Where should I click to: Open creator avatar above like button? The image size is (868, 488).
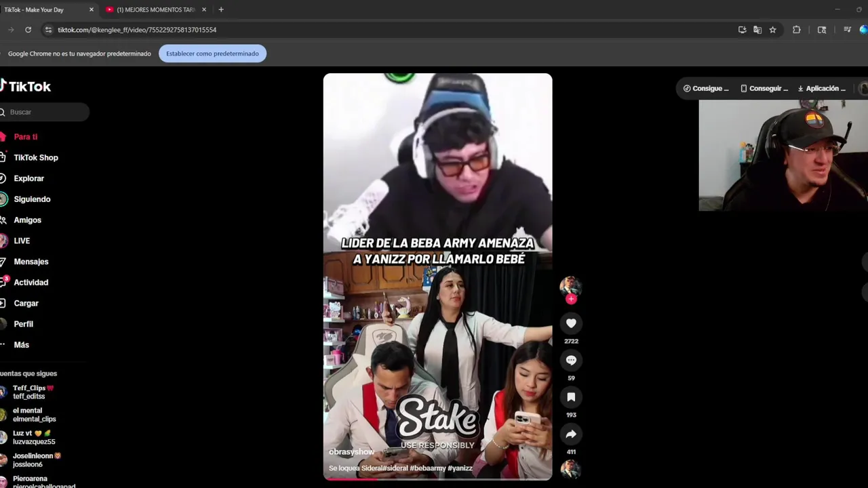click(571, 286)
